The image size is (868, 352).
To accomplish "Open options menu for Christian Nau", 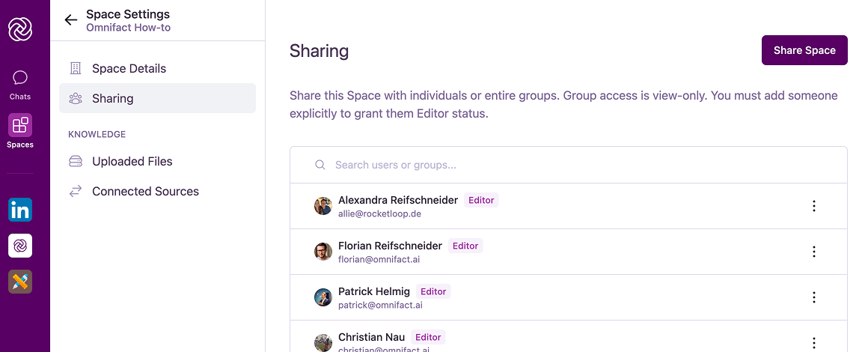I will [814, 342].
